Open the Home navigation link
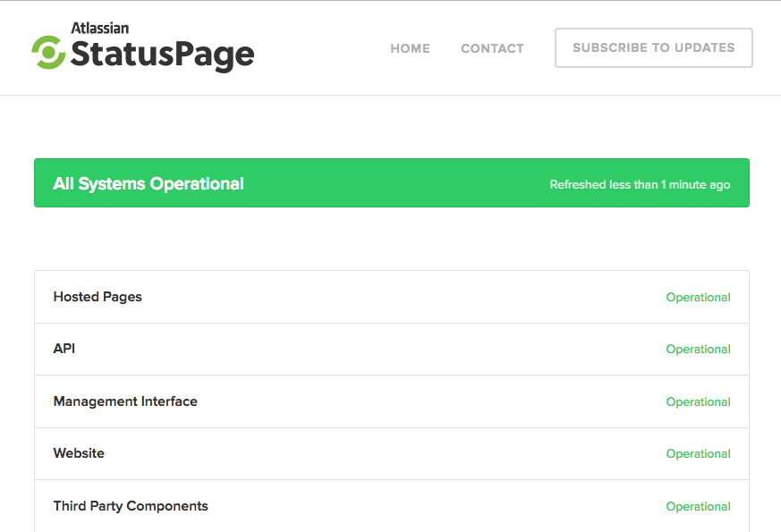 (x=410, y=48)
